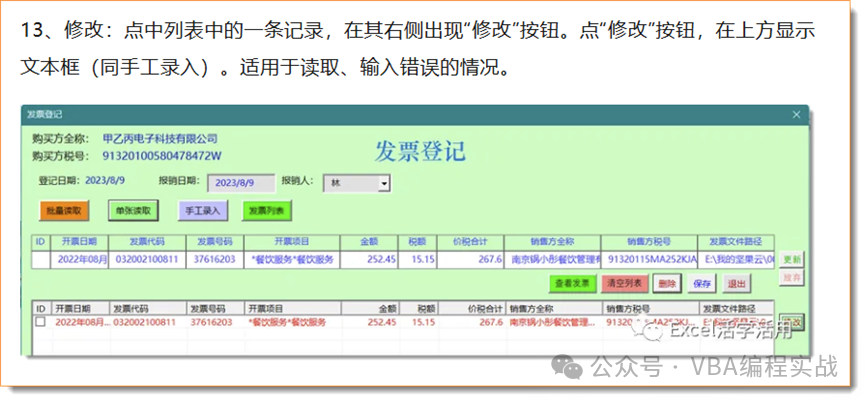Click the 批量读取 orange button

[x=65, y=211]
